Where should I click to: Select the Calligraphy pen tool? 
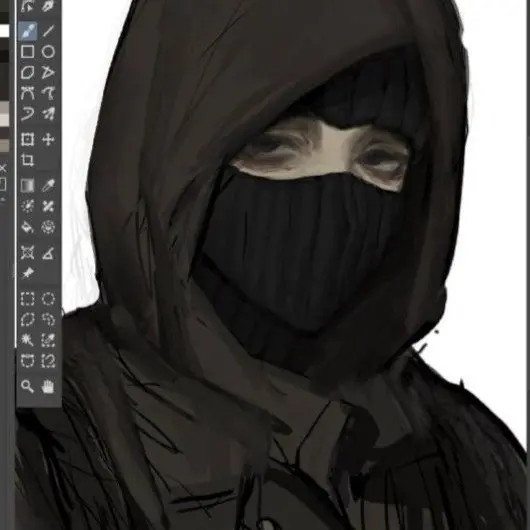[x=48, y=6]
